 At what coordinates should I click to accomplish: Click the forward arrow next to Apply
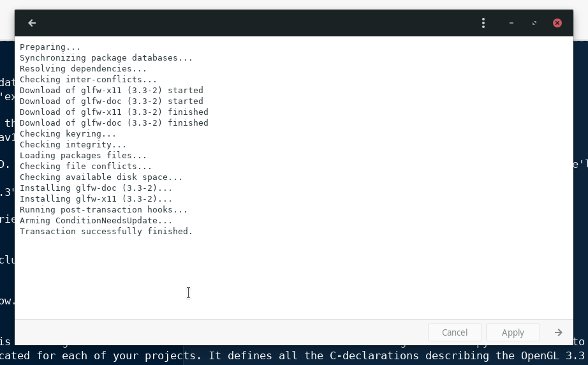click(x=559, y=332)
